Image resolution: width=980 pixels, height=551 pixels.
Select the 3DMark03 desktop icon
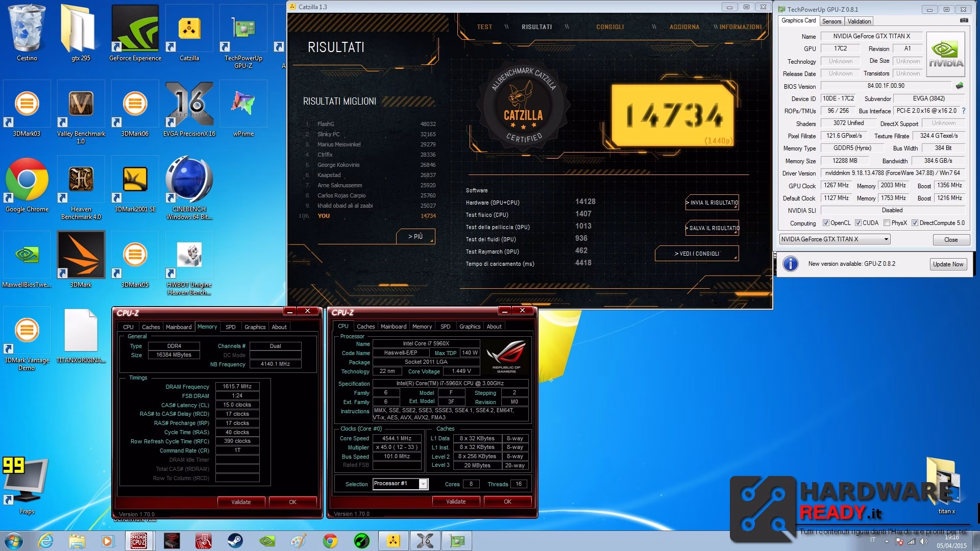pos(27,108)
